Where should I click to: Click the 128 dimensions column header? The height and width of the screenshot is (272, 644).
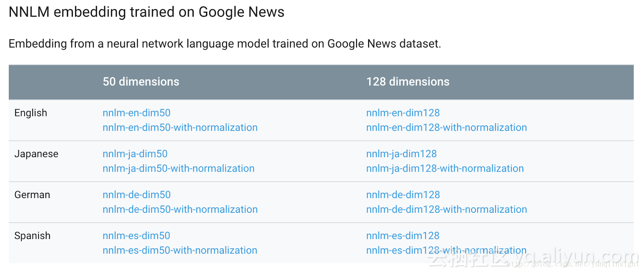(x=408, y=82)
